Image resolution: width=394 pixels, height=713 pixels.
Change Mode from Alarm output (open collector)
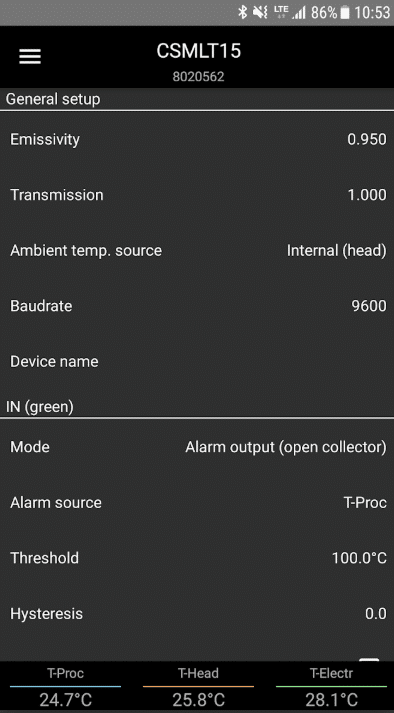tap(197, 447)
